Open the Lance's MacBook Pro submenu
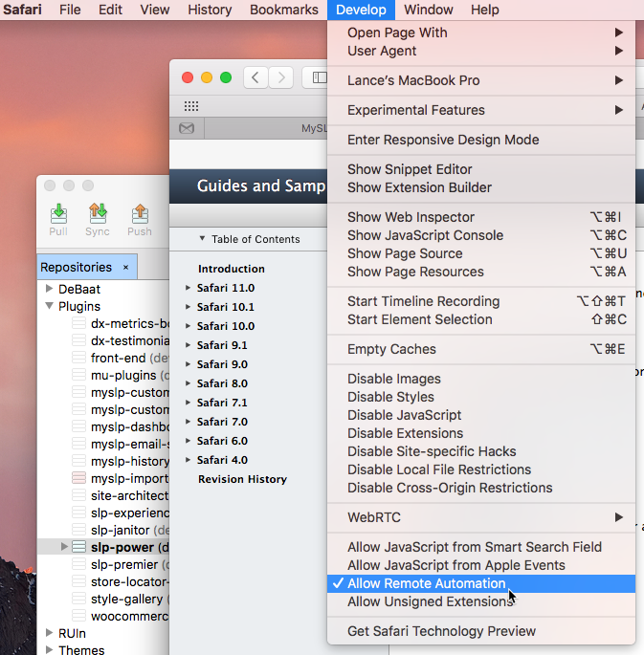The image size is (644, 655). point(481,80)
